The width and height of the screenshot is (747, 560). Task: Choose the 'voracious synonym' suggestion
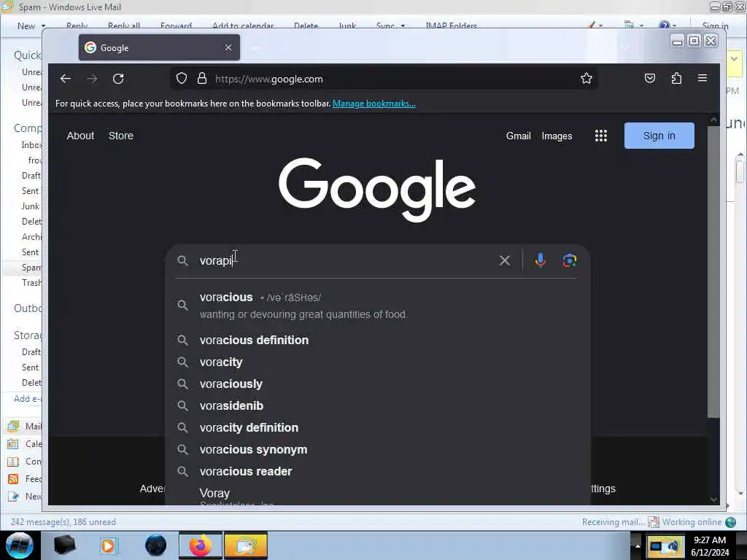(x=378, y=449)
